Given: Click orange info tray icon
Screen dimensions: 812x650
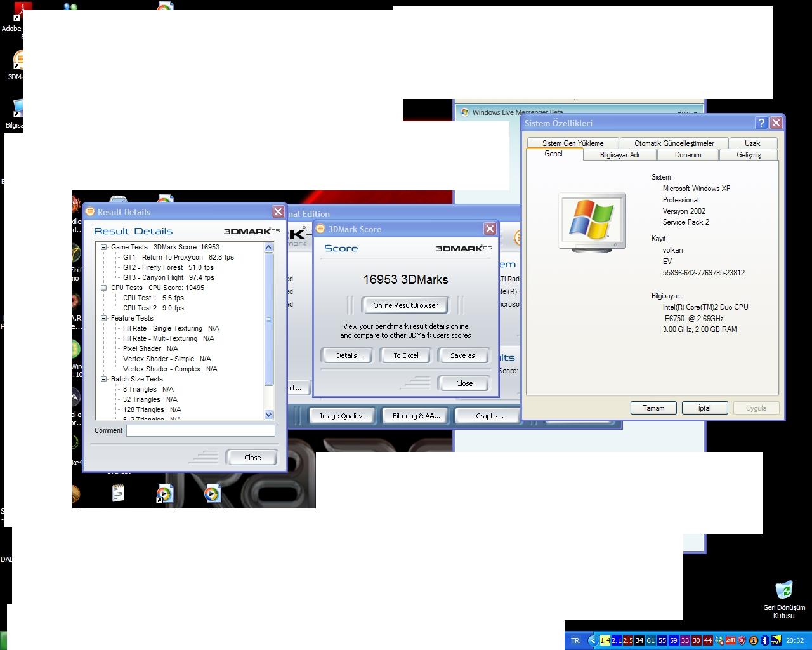Looking at the screenshot, I should coord(753,640).
